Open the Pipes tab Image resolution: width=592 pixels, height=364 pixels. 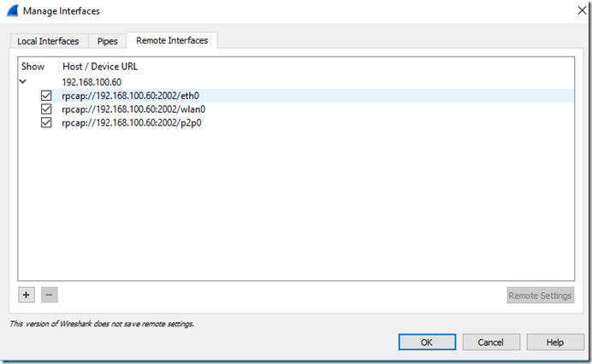click(108, 41)
